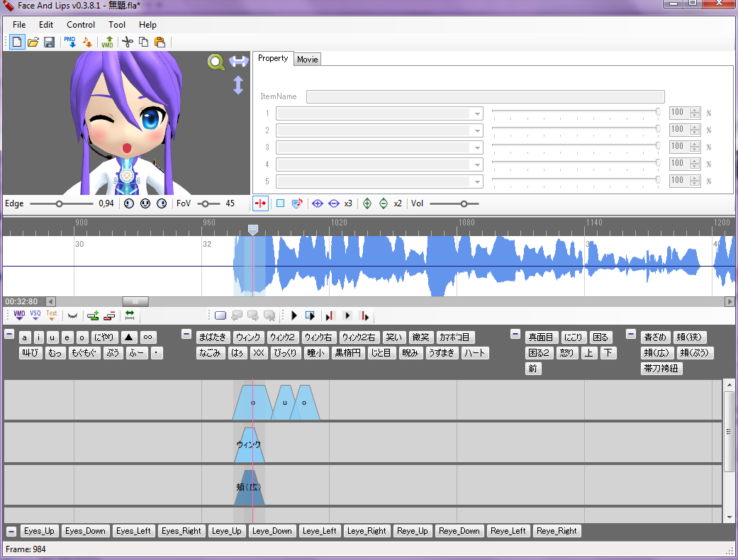
Task: Adjust the Edge slider handle
Action: click(x=59, y=203)
